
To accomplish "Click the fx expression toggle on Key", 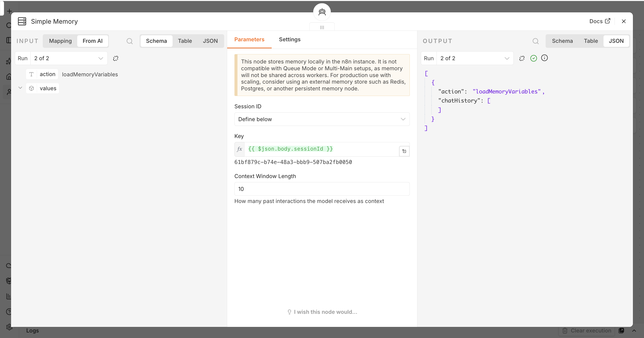I will click(x=239, y=149).
